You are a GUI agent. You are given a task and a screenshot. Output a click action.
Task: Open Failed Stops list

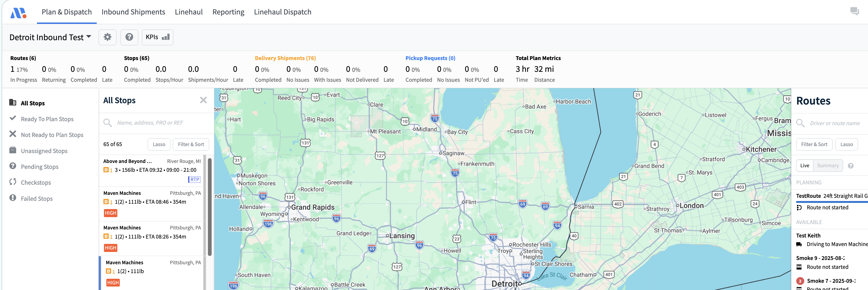click(36, 199)
